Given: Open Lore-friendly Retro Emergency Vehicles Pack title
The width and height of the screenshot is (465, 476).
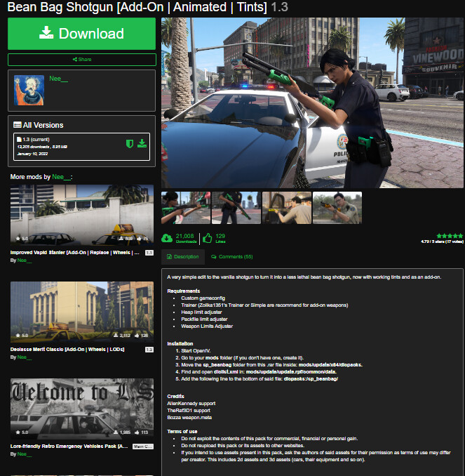Looking at the screenshot, I should (x=69, y=447).
